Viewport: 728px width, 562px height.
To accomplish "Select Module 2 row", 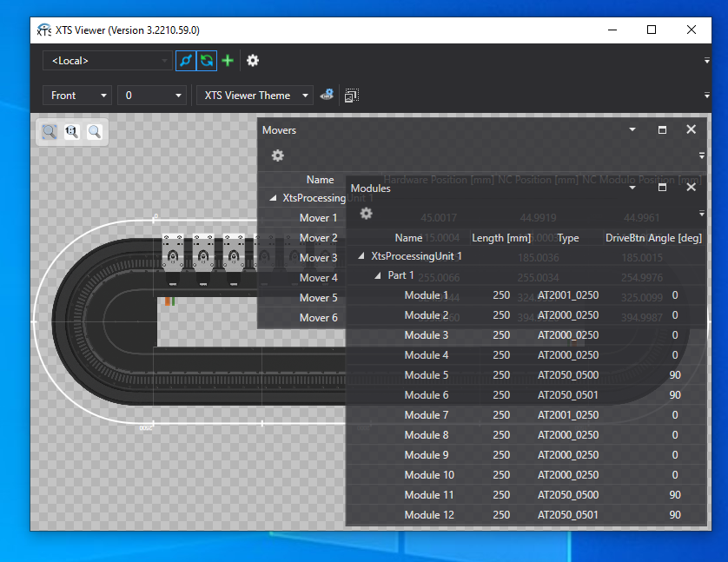I will click(x=526, y=315).
